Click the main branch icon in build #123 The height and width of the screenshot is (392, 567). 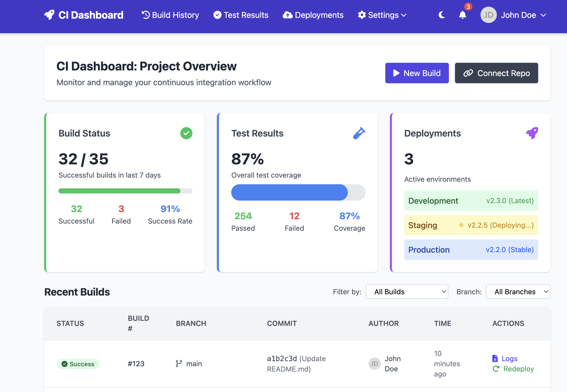click(x=179, y=364)
